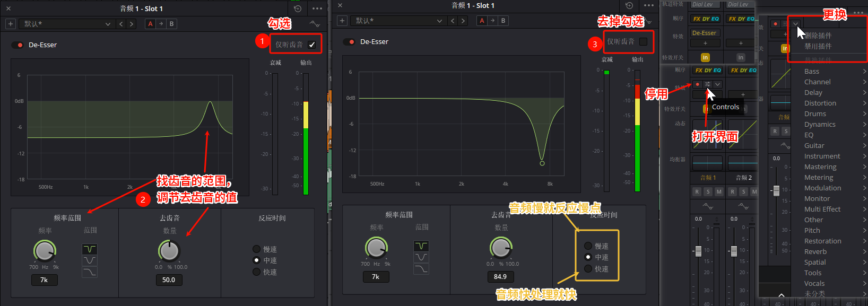Go to previous preset in left window

click(121, 24)
